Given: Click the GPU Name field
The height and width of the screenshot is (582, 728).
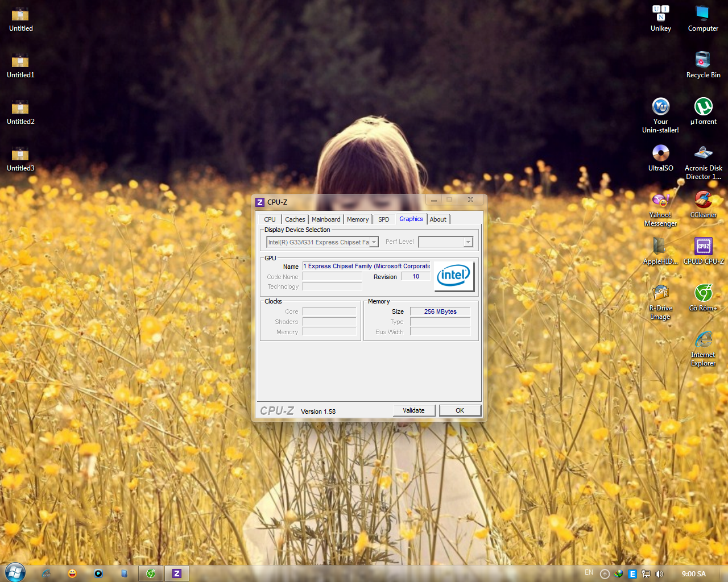Looking at the screenshot, I should [x=366, y=266].
